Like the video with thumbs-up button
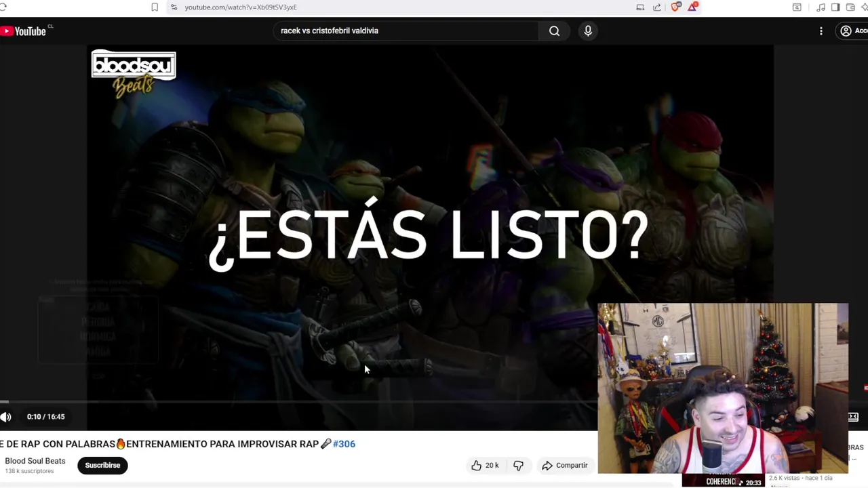Screen dimensions: 868x488 pos(485,465)
